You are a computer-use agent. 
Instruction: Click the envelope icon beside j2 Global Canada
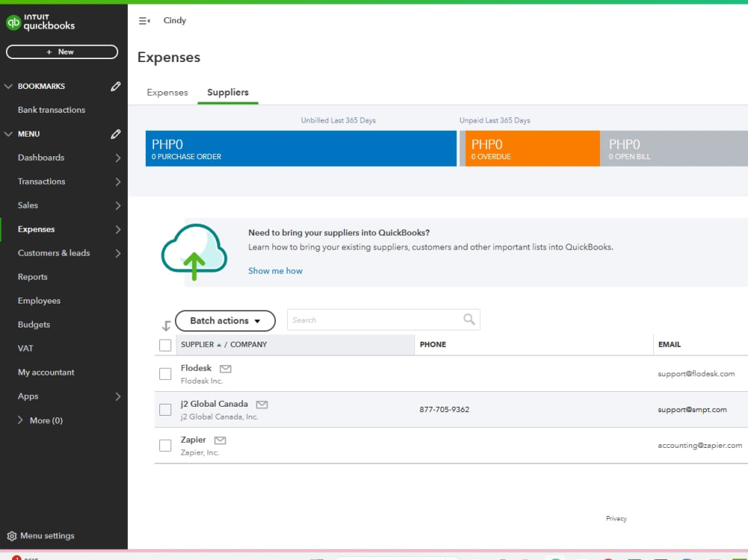pyautogui.click(x=262, y=404)
